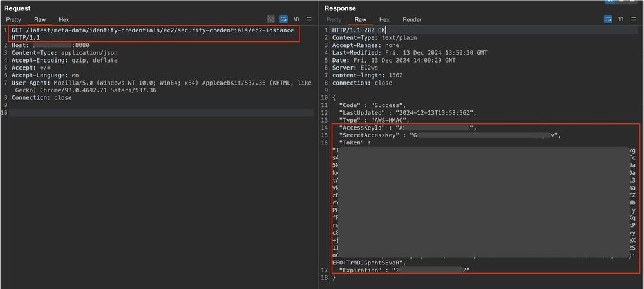Click the request 'Content-Type: application/json' line
This screenshot has height=289, width=644.
(64, 53)
